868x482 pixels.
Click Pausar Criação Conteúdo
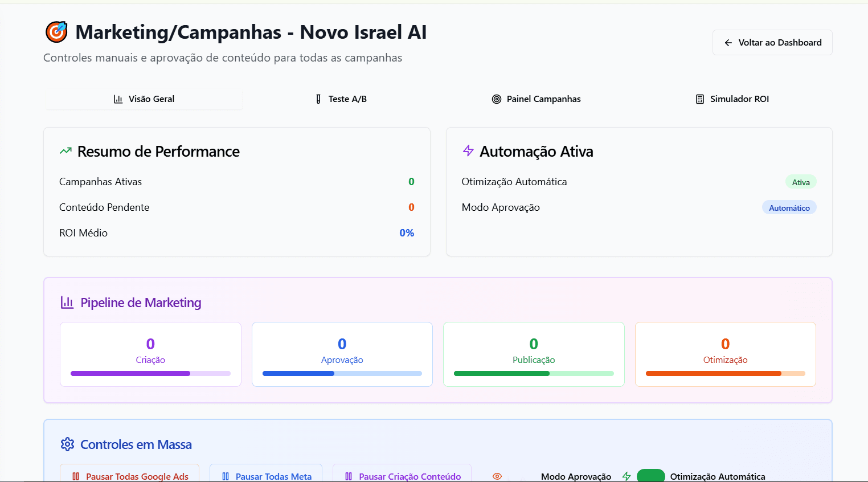(x=402, y=476)
